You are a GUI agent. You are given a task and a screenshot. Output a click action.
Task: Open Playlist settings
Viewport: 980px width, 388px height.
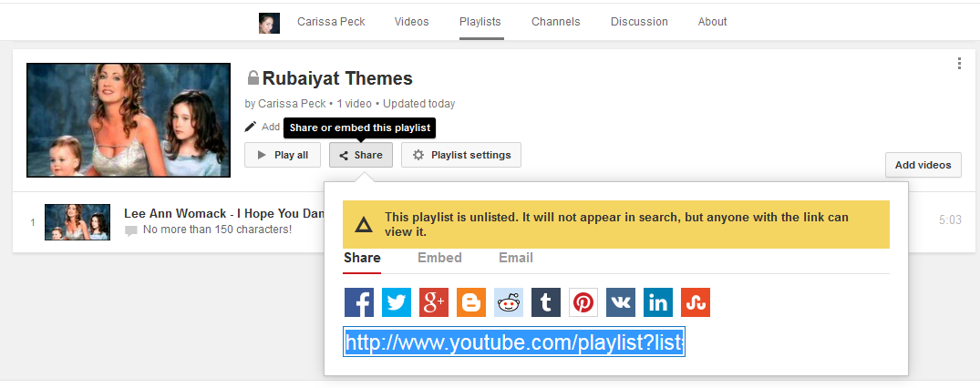461,155
